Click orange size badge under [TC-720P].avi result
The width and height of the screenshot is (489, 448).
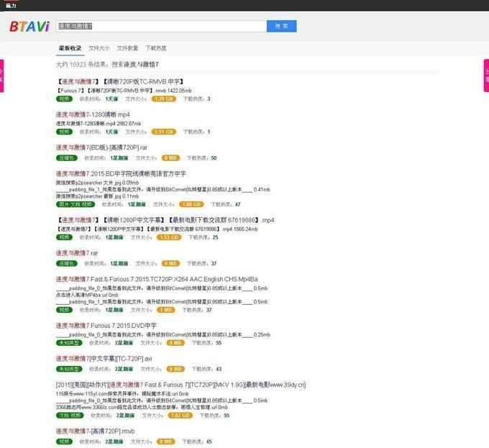click(x=175, y=370)
